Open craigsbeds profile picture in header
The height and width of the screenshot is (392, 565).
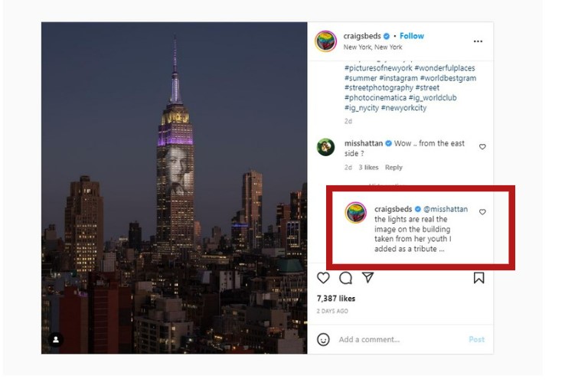click(326, 41)
